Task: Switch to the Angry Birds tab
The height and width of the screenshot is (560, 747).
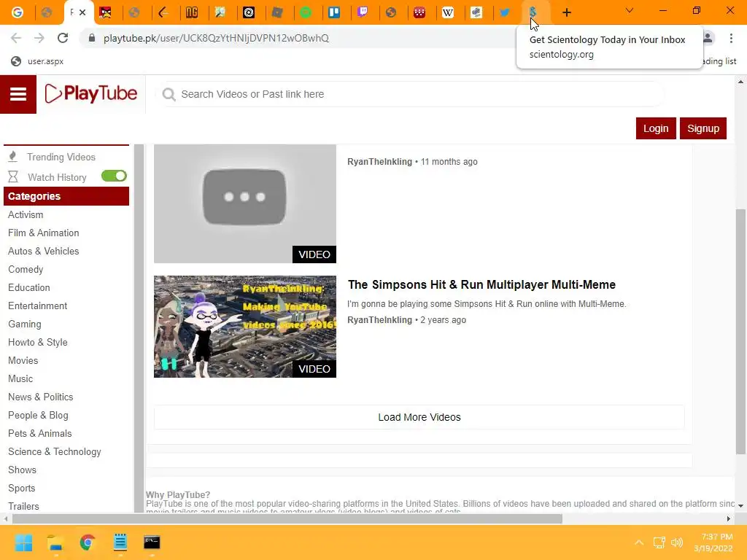Action: point(105,12)
